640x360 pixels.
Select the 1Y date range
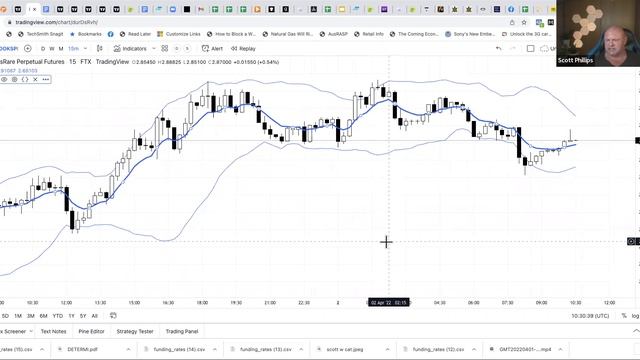point(71,316)
